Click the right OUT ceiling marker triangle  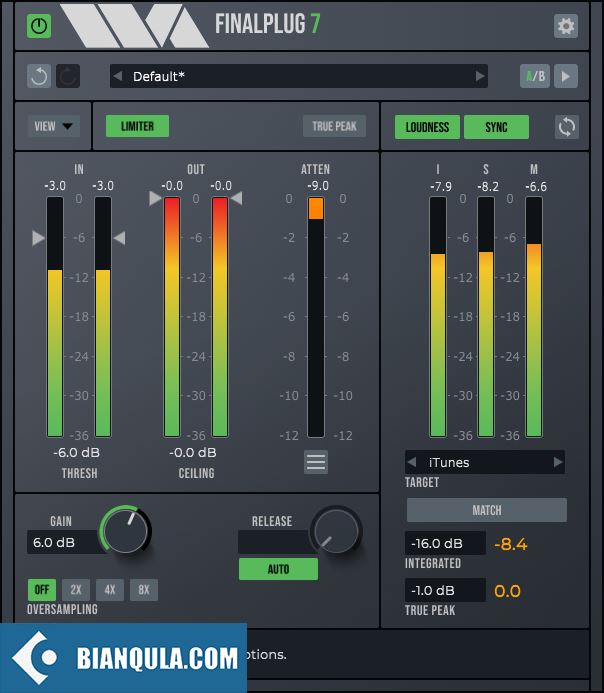click(236, 198)
